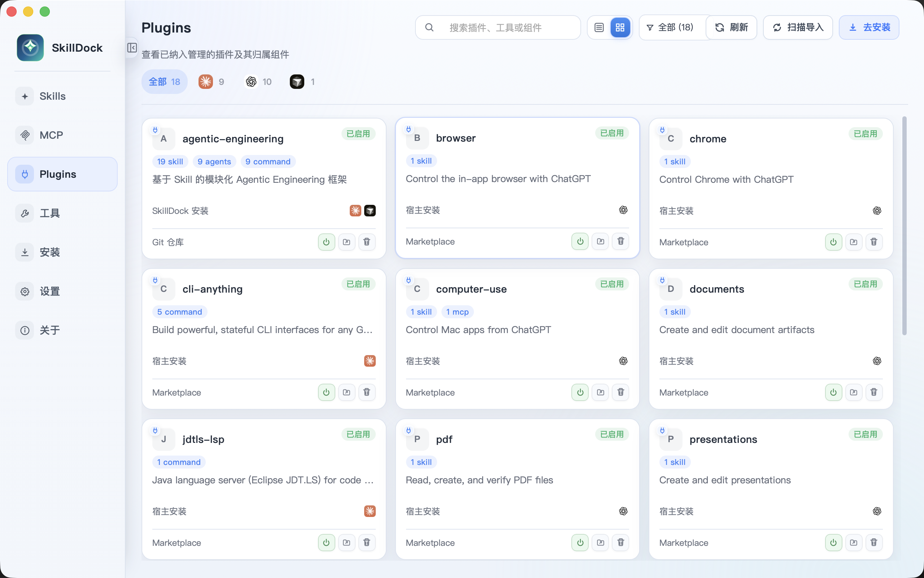Viewport: 924px width, 578px height.
Task: Click ChatGPT host icon on browser card
Action: [623, 210]
